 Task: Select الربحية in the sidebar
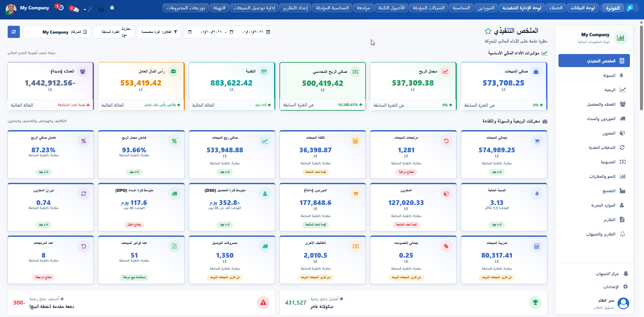click(594, 90)
